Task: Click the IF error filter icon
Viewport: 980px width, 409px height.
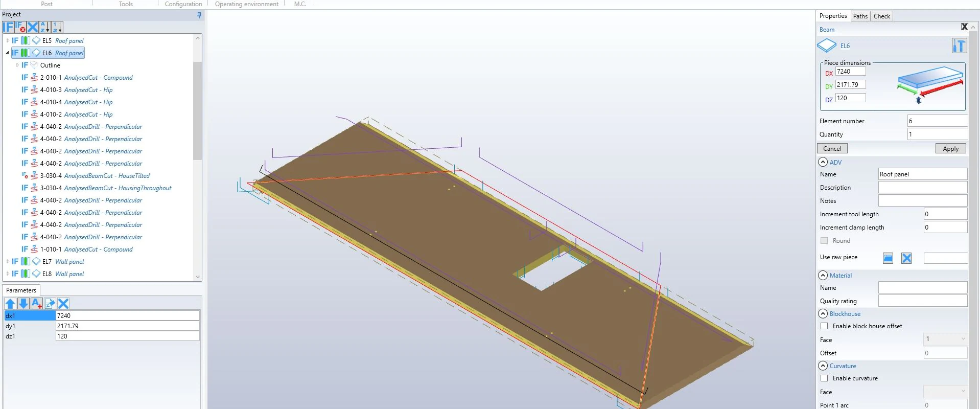Action: [x=20, y=27]
